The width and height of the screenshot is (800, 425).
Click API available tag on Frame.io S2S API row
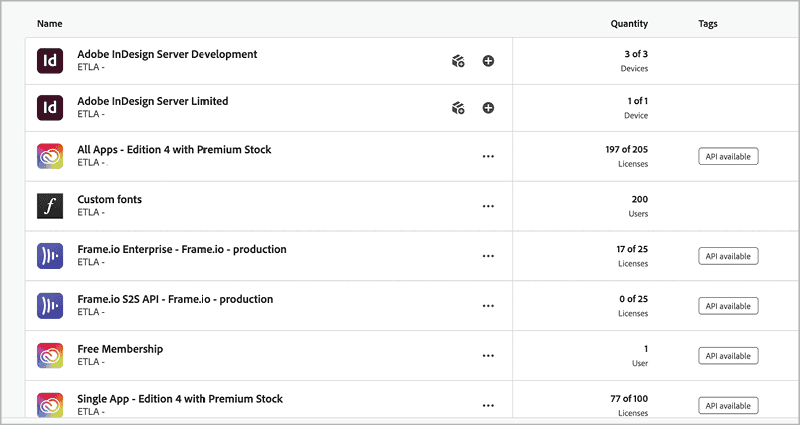pyautogui.click(x=728, y=306)
